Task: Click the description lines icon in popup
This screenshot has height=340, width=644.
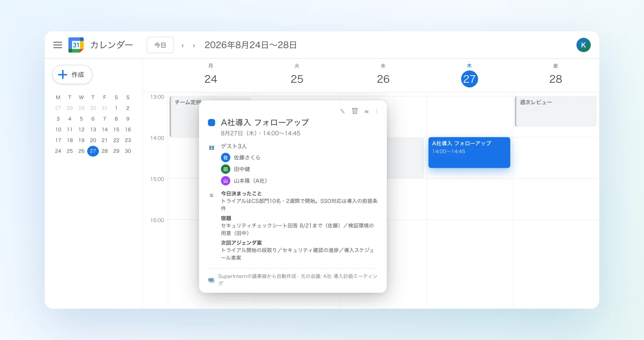Action: tap(212, 195)
